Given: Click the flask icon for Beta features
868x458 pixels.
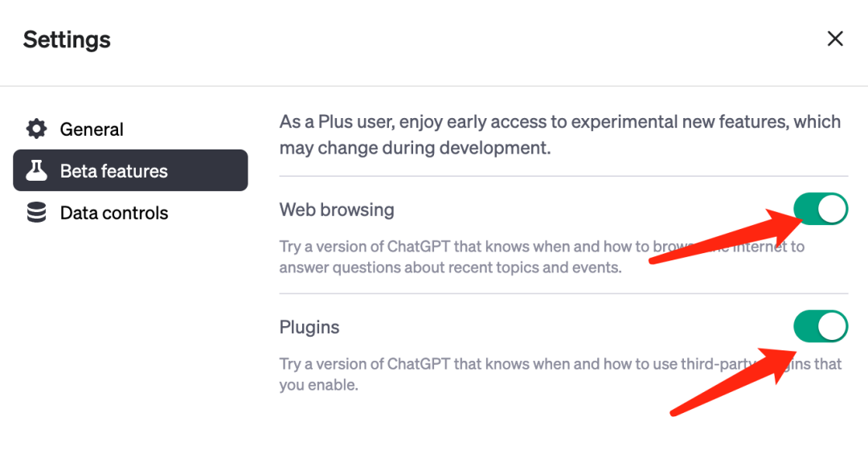Looking at the screenshot, I should pos(37,170).
